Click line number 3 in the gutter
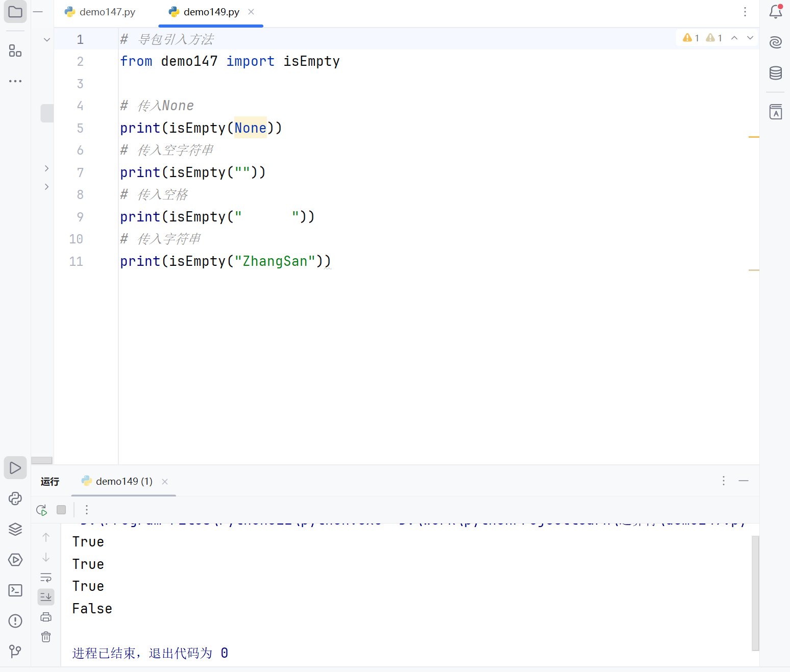Viewport: 790px width, 672px height. (80, 84)
